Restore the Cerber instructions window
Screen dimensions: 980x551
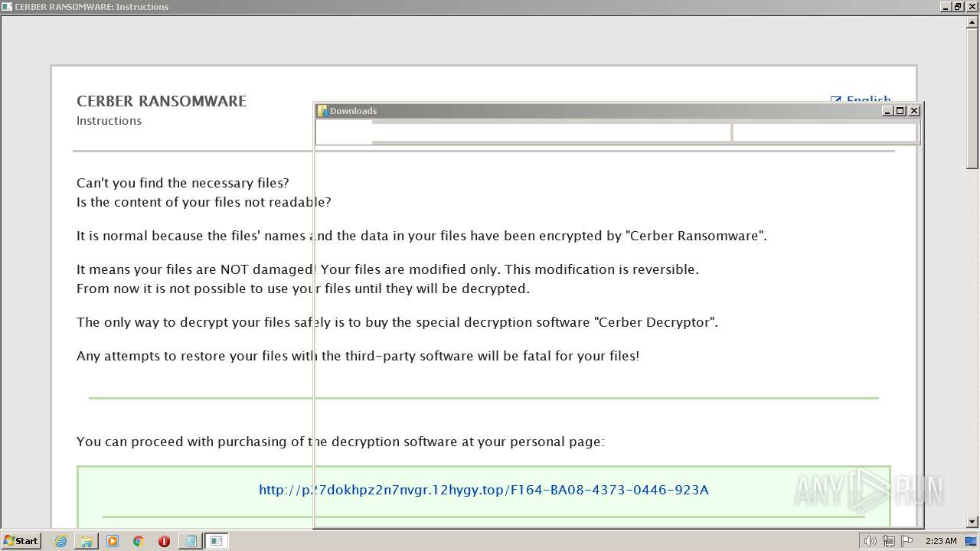pos(958,6)
